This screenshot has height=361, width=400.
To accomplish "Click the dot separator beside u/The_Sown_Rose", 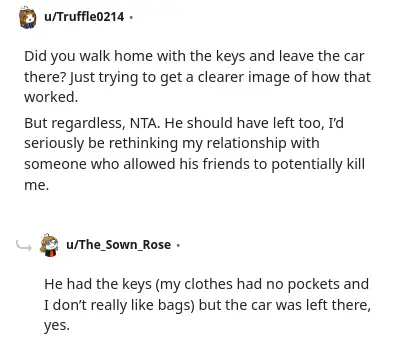I will point(178,245).
